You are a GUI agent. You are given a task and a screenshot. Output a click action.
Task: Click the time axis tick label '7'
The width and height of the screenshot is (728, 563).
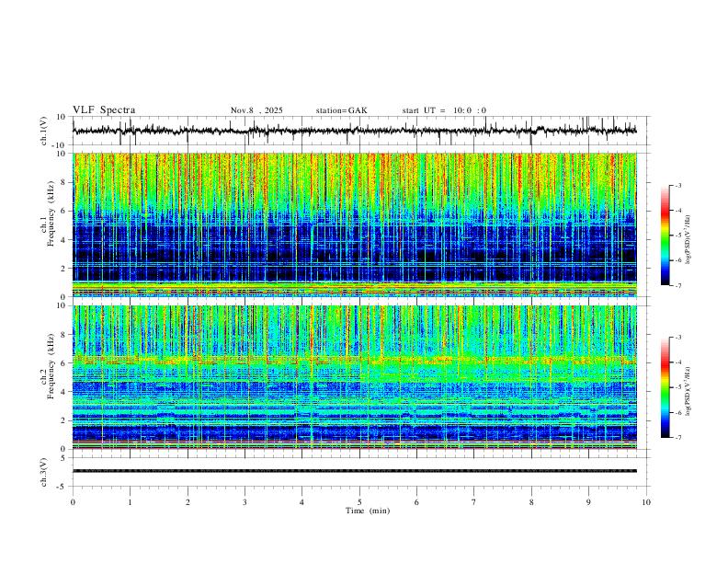tap(474, 502)
